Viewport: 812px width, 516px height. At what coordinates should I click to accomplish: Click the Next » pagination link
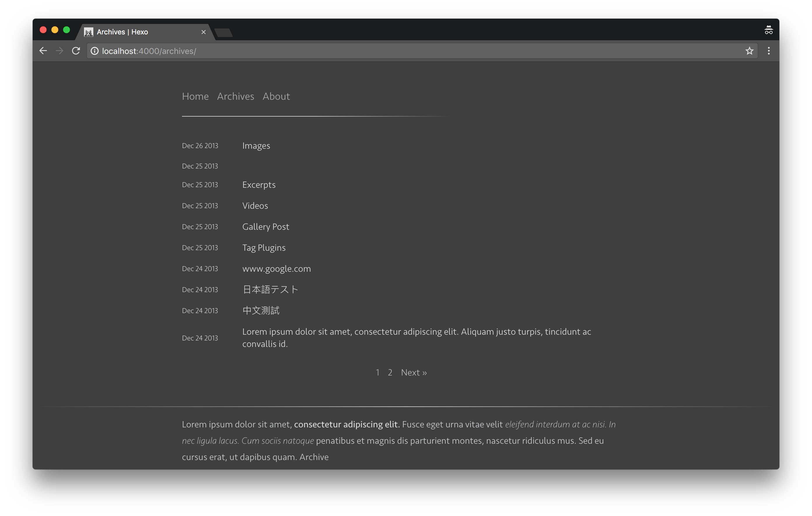414,372
